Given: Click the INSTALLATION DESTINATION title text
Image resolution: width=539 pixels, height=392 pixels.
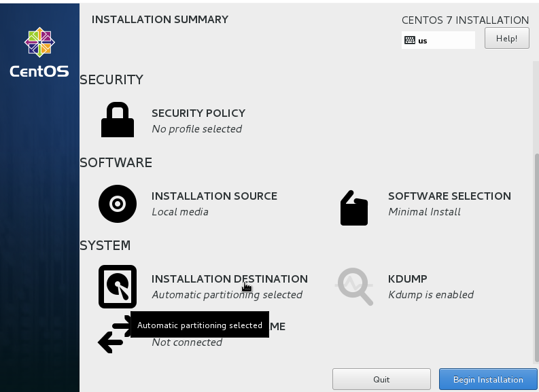Looking at the screenshot, I should 230,279.
